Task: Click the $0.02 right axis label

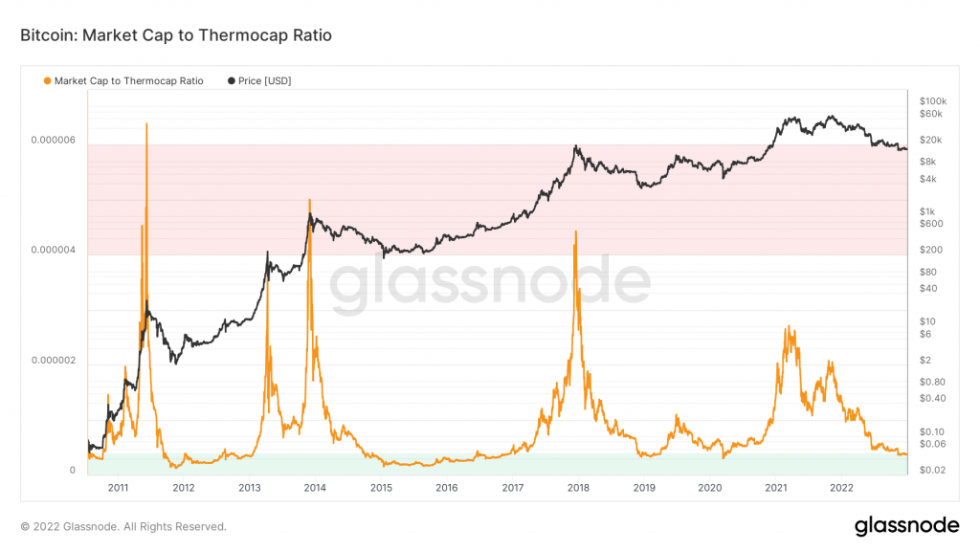Action: pos(932,470)
